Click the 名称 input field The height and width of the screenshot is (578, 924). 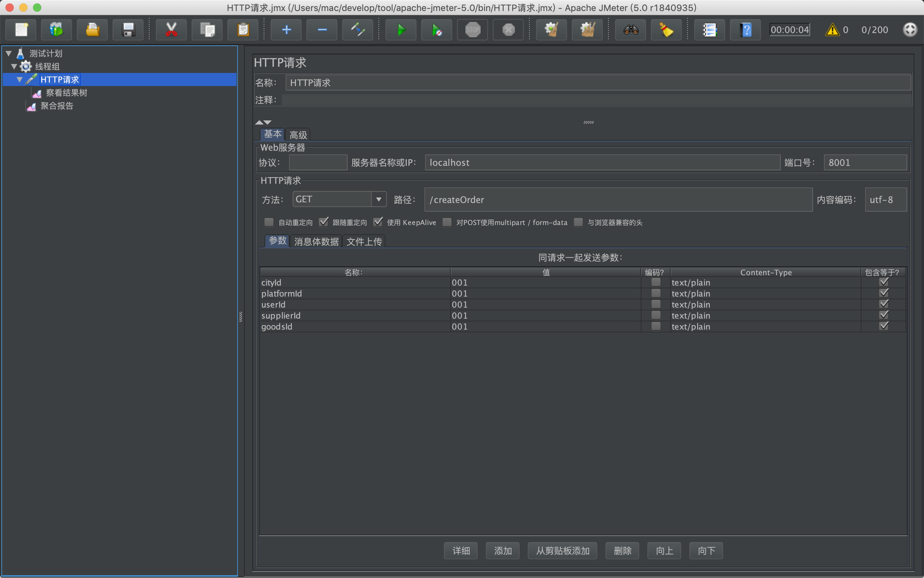pyautogui.click(x=598, y=83)
